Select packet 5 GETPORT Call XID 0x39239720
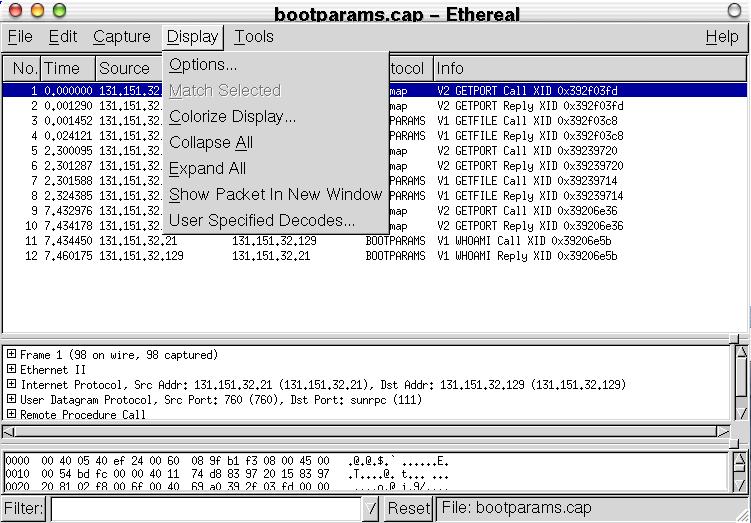751x523 pixels. [375, 150]
